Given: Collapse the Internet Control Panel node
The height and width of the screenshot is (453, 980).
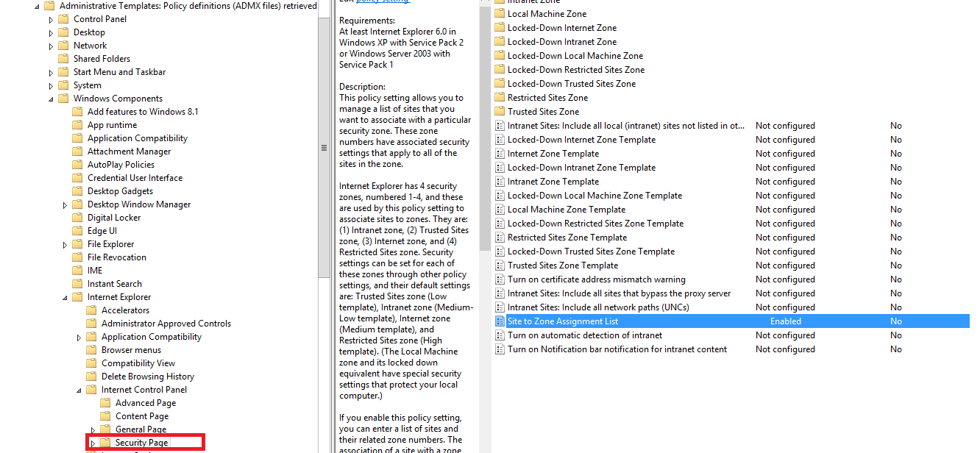Looking at the screenshot, I should tap(79, 390).
